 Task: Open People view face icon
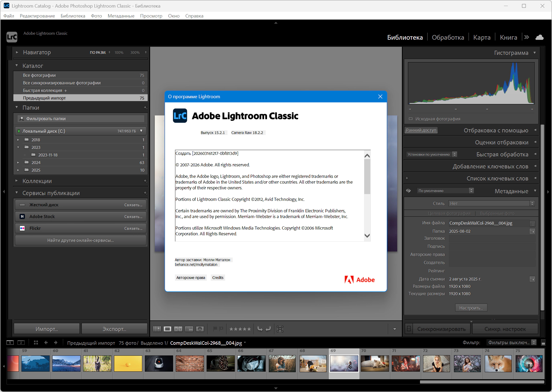click(x=200, y=329)
